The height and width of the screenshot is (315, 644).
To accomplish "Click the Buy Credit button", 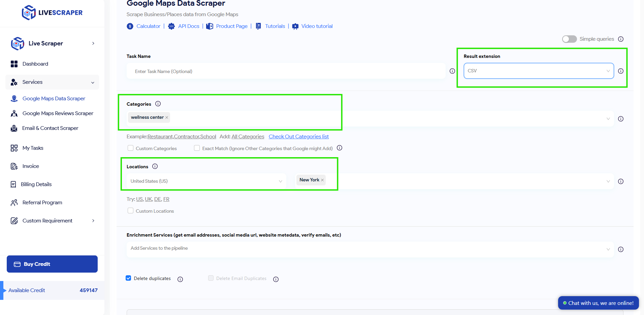I will tap(52, 264).
